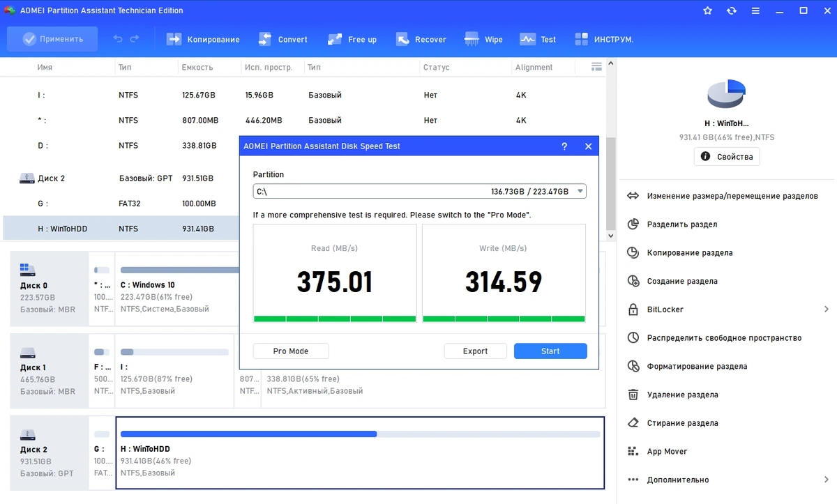Select Создание раздела option
Image resolution: width=837 pixels, height=504 pixels.
tap(672, 282)
